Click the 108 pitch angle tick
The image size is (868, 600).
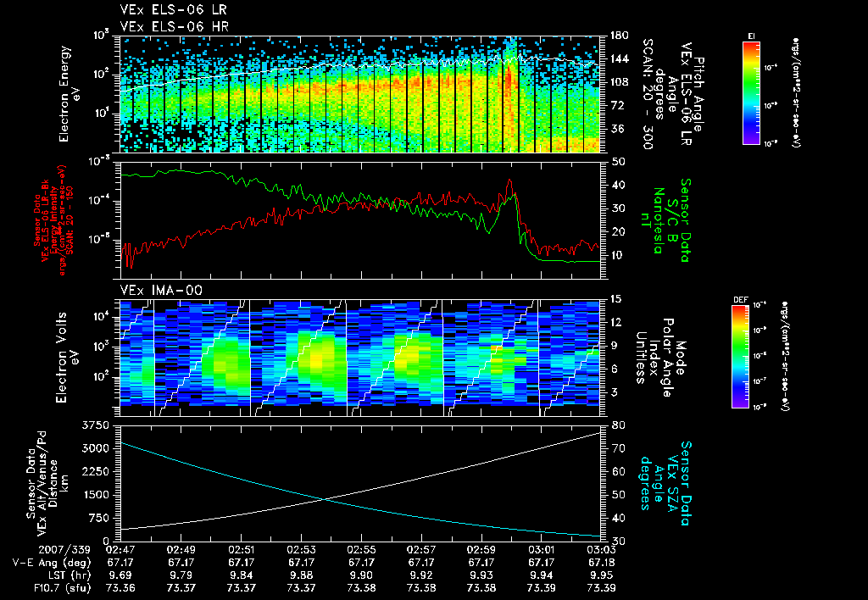click(620, 82)
